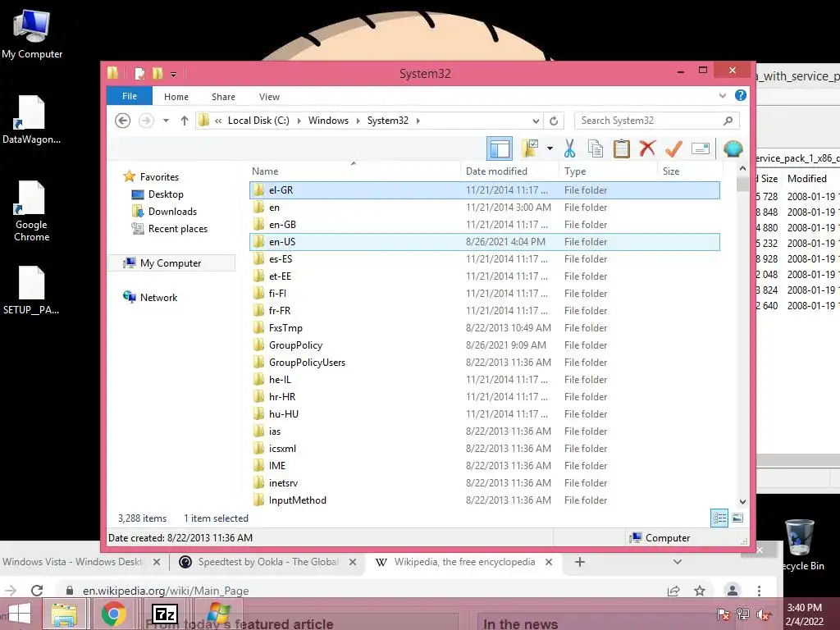This screenshot has height=630, width=840.
Task: Select Network in the navigation pane
Action: tap(158, 297)
